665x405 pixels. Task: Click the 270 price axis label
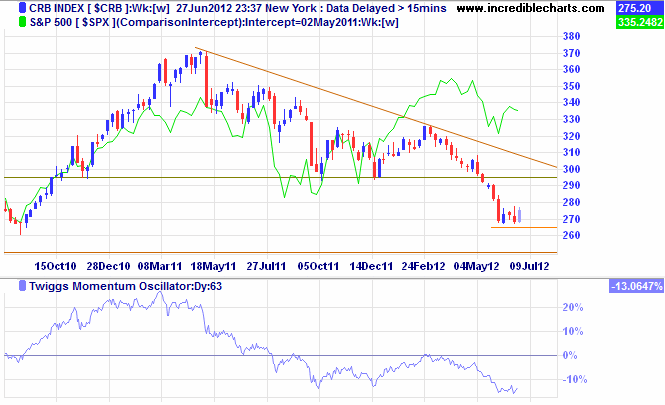[571, 219]
